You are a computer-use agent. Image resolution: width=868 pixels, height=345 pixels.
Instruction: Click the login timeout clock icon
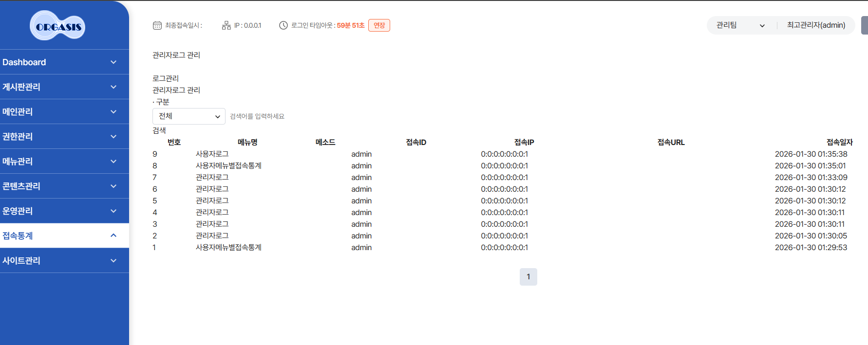[283, 25]
